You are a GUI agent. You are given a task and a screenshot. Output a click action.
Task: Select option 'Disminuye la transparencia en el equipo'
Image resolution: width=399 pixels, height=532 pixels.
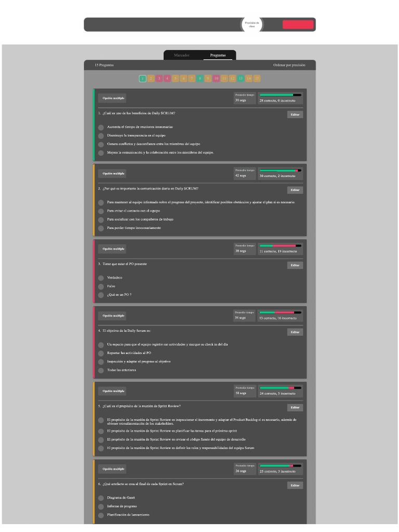(101, 136)
